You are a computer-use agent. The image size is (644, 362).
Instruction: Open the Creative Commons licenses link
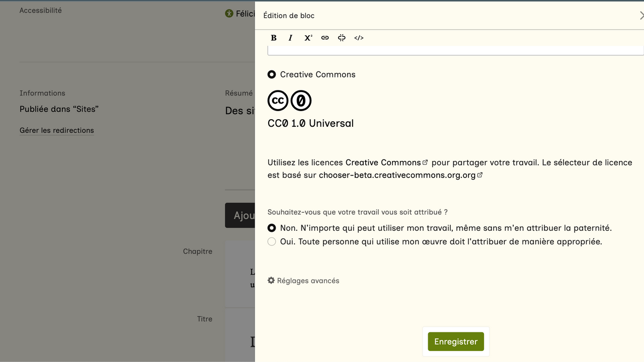383,162
